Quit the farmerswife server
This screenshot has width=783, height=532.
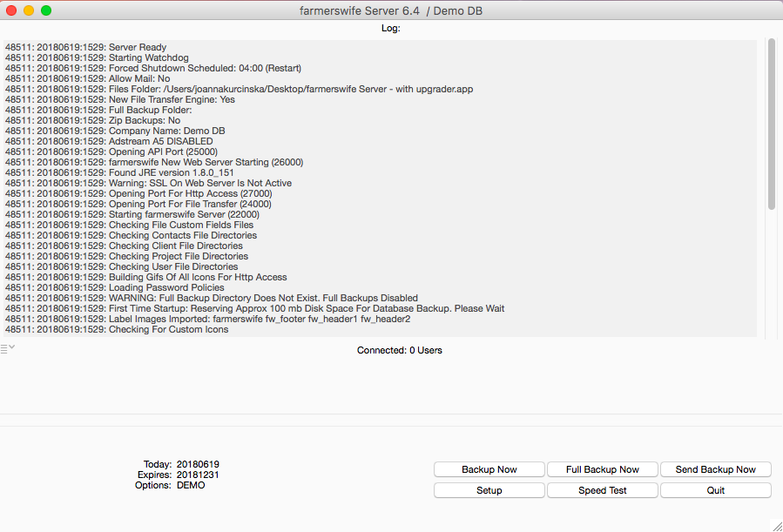[716, 490]
